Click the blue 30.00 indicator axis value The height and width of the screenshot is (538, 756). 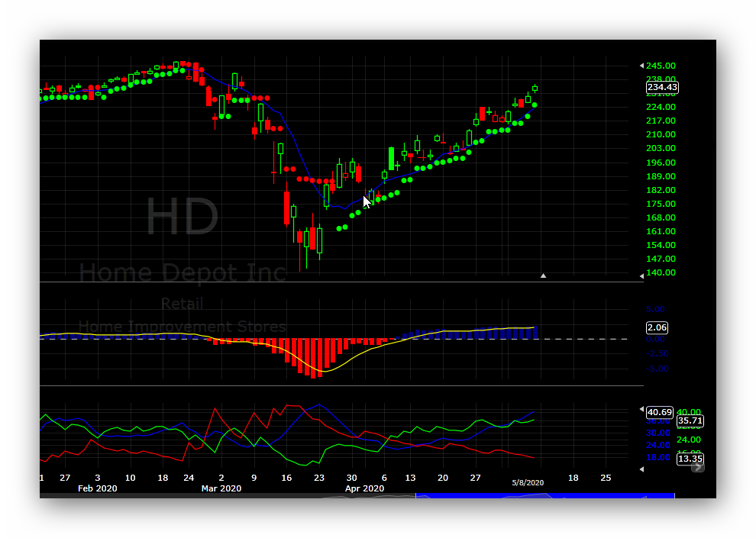point(658,433)
